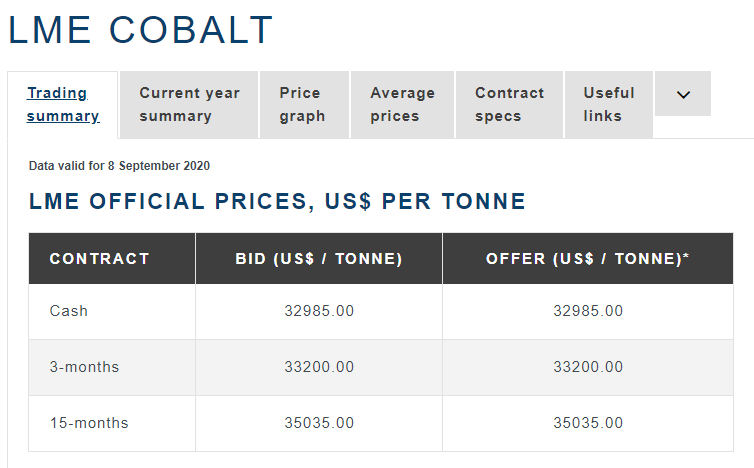
Task: Click the CONTRACT column header
Action: tap(100, 259)
